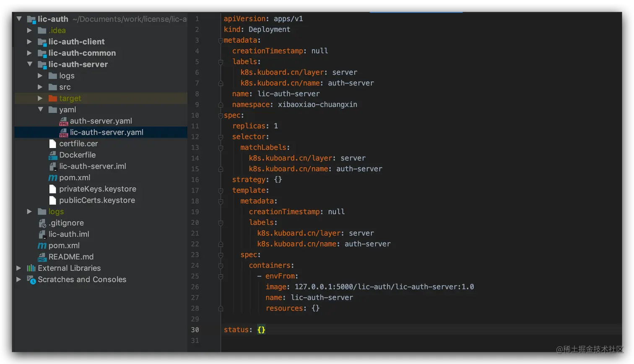Click the lic-auth-server.iml file icon

[53, 166]
